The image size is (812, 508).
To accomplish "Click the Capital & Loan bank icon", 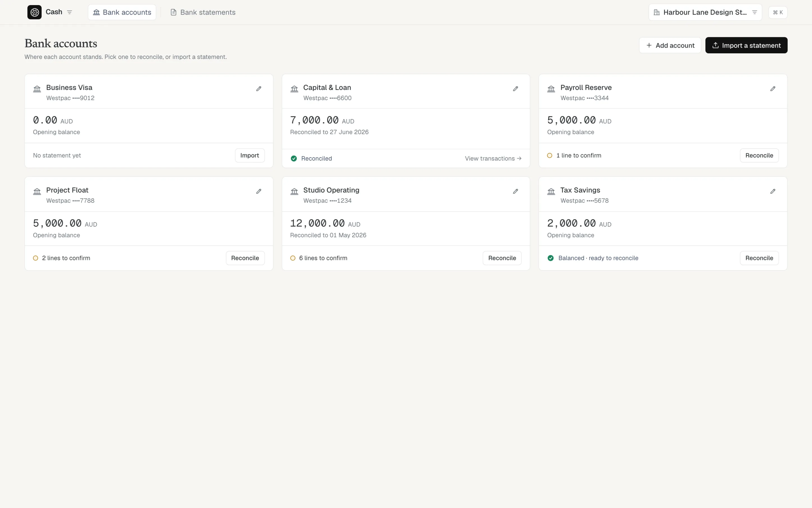I will (294, 89).
